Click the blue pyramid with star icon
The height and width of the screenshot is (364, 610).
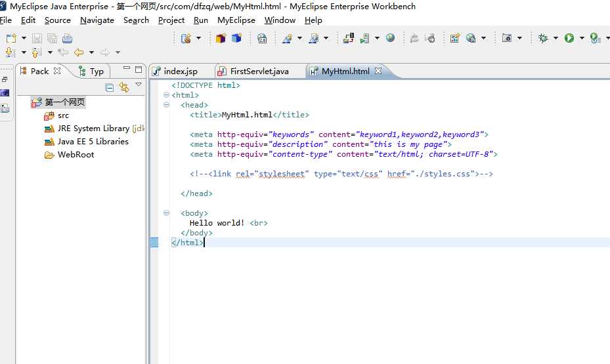[x=287, y=38]
